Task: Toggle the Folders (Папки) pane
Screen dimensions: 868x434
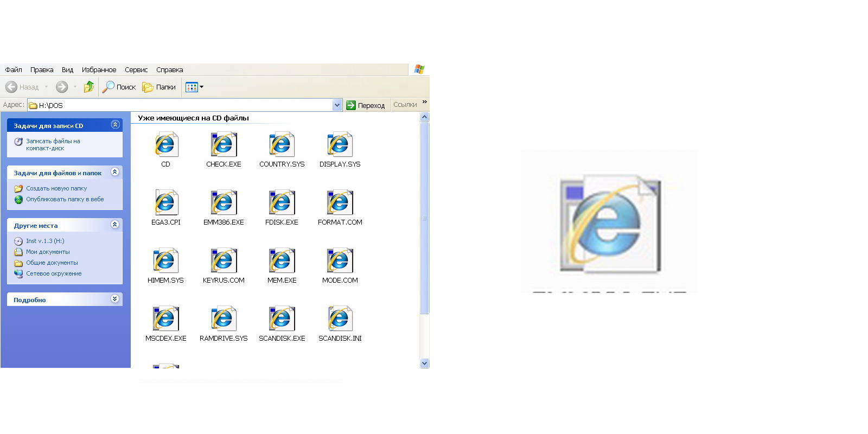Action: pyautogui.click(x=159, y=87)
